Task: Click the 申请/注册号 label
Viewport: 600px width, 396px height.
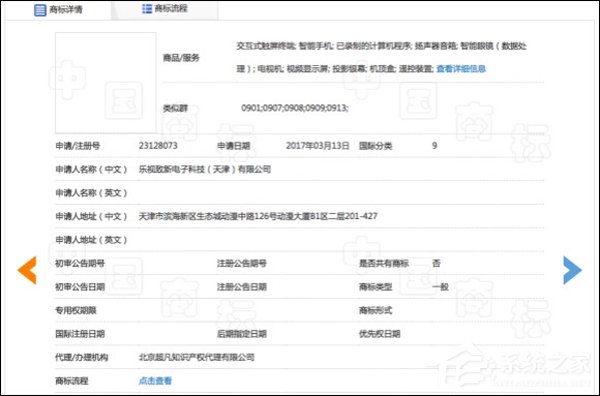Action: (x=78, y=146)
